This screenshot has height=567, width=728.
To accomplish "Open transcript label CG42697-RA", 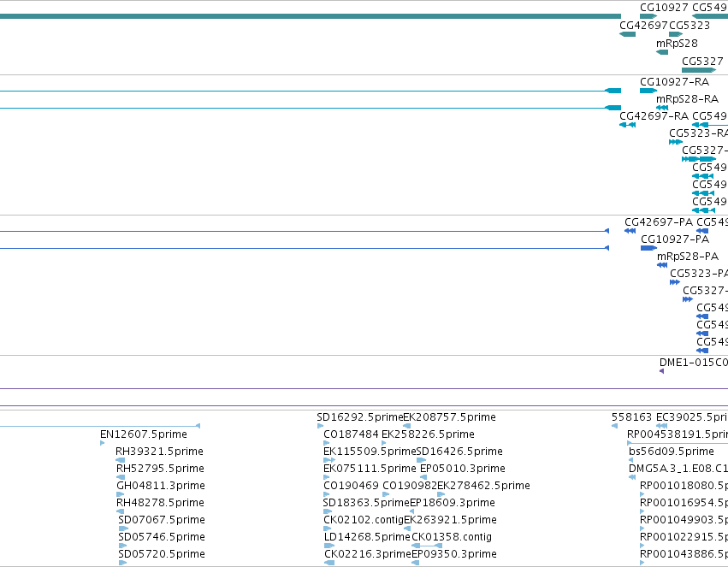I will tap(654, 116).
